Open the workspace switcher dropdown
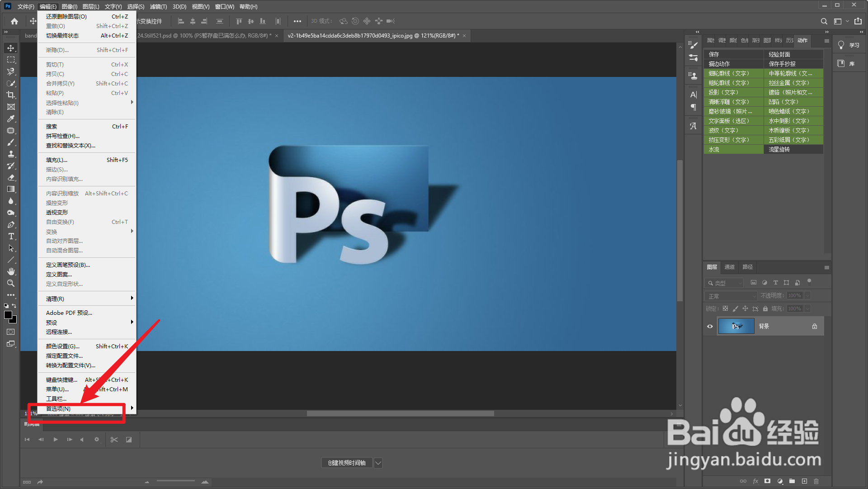Screen dimensions: 868x489 pyautogui.click(x=841, y=21)
